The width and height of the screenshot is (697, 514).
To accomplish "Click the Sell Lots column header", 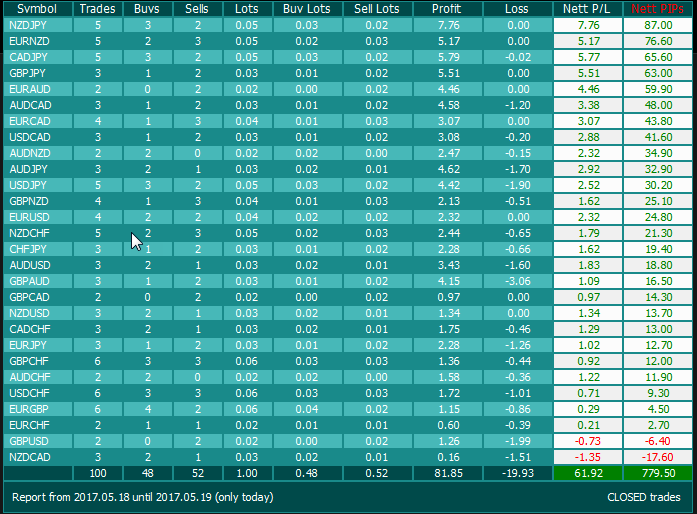I will click(377, 9).
